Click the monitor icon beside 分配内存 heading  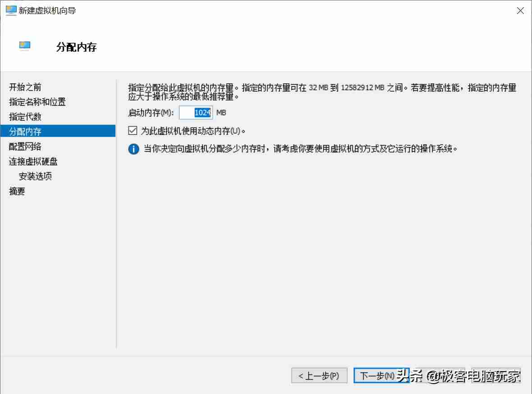click(x=25, y=46)
